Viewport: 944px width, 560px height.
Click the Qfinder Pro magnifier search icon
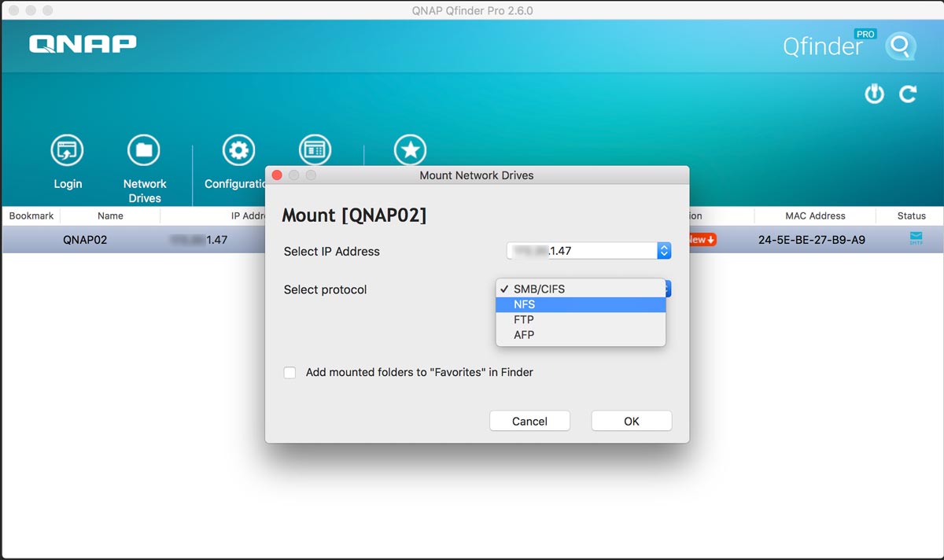coord(900,46)
